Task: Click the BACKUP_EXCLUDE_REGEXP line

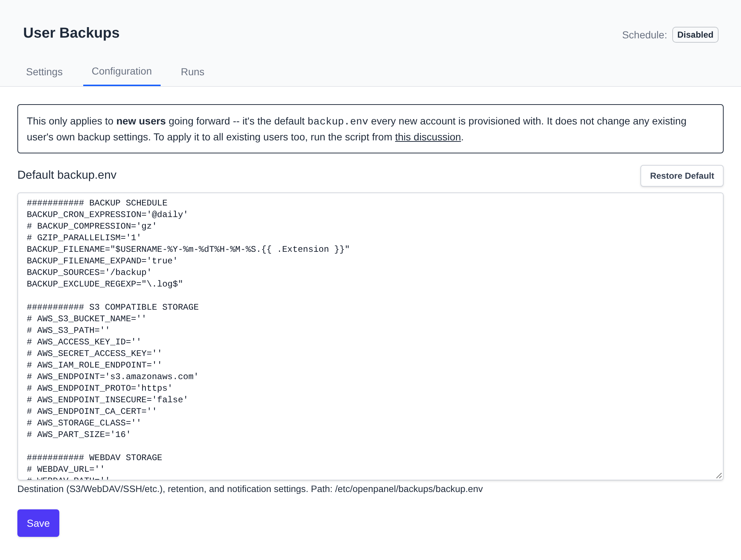Action: [x=105, y=284]
